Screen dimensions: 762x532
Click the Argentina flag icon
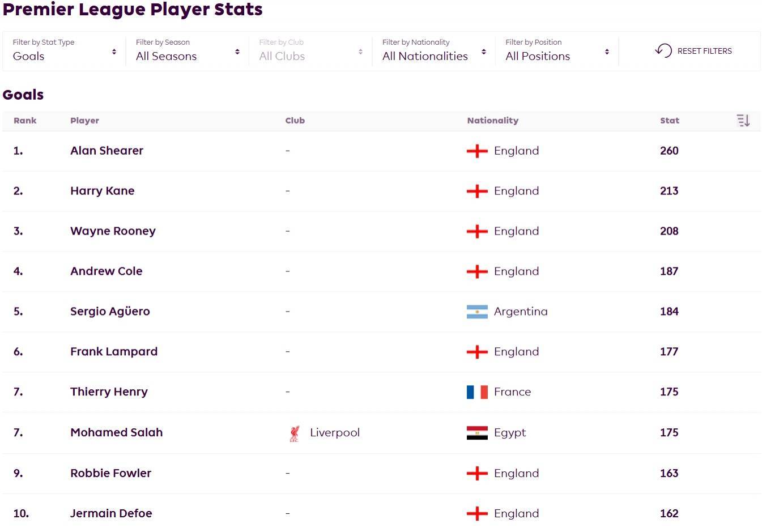[477, 312]
